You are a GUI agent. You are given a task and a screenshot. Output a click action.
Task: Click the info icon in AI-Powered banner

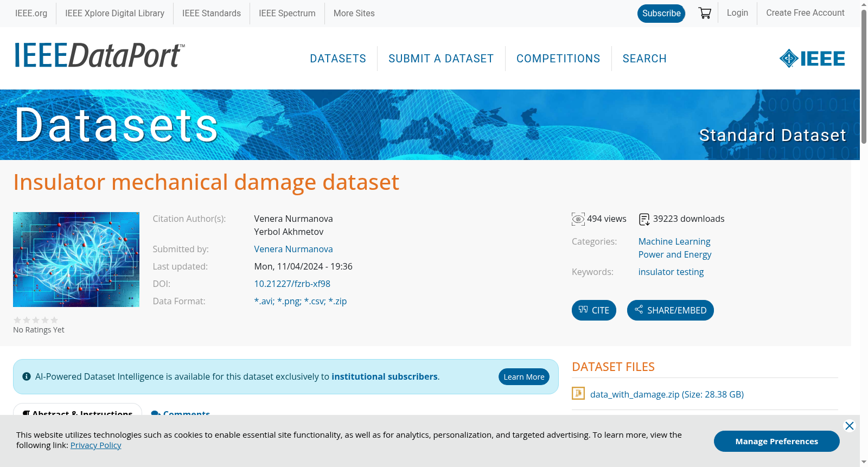(x=27, y=376)
